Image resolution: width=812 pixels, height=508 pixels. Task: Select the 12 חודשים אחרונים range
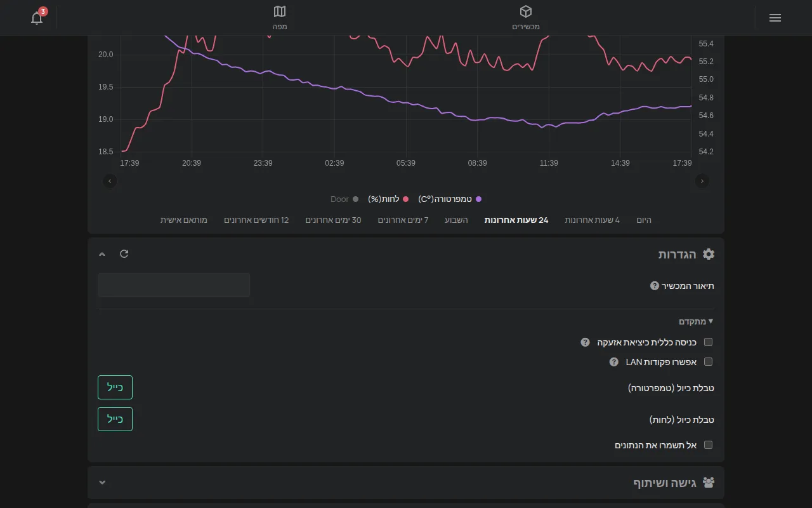tap(256, 220)
